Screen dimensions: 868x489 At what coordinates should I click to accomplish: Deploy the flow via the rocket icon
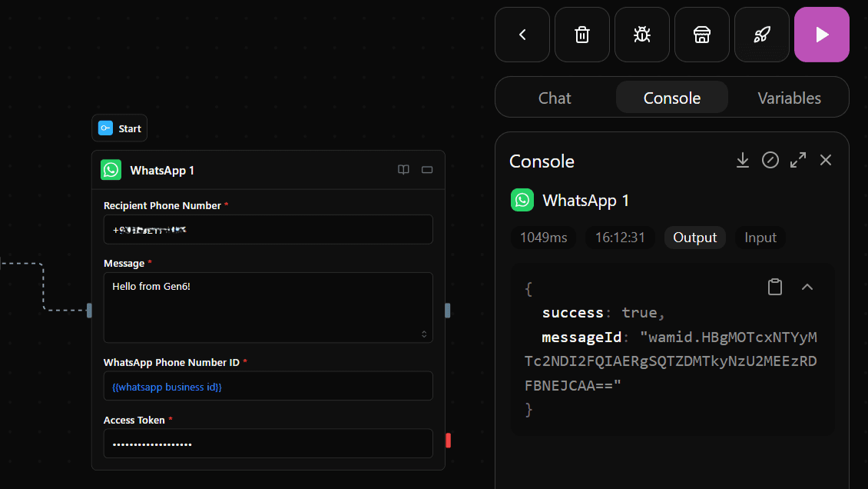(761, 34)
